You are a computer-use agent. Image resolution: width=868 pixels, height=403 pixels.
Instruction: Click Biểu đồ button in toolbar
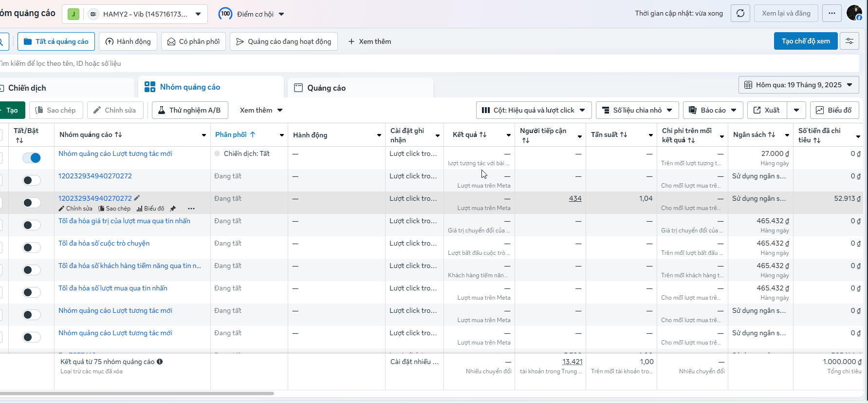click(x=834, y=110)
